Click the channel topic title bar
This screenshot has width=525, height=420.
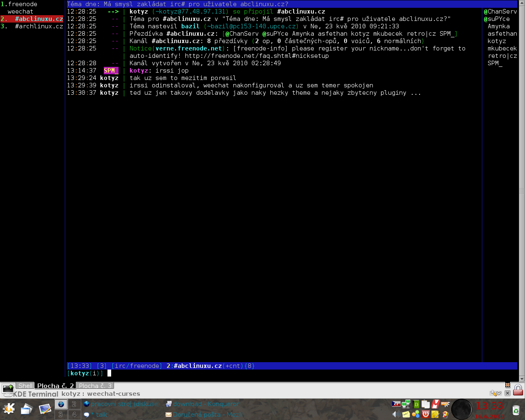pos(292,4)
